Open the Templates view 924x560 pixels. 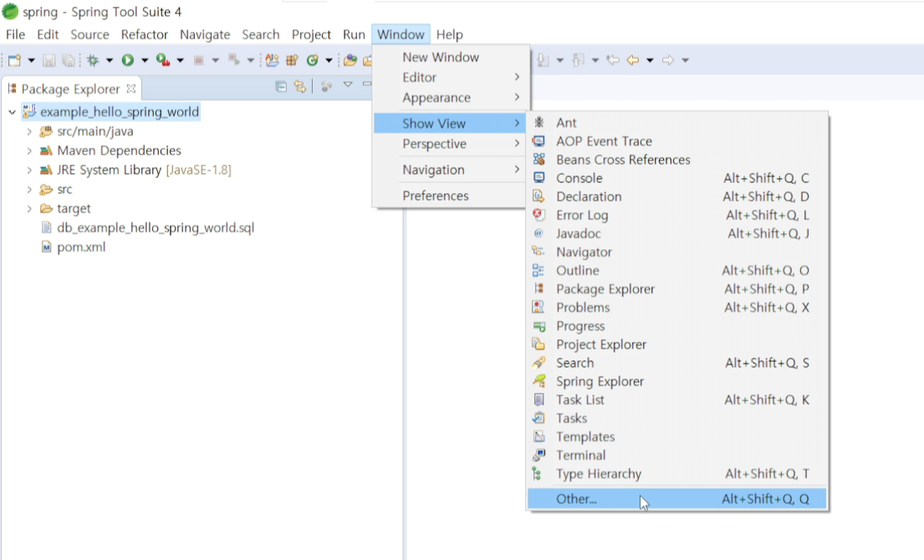(677, 437)
